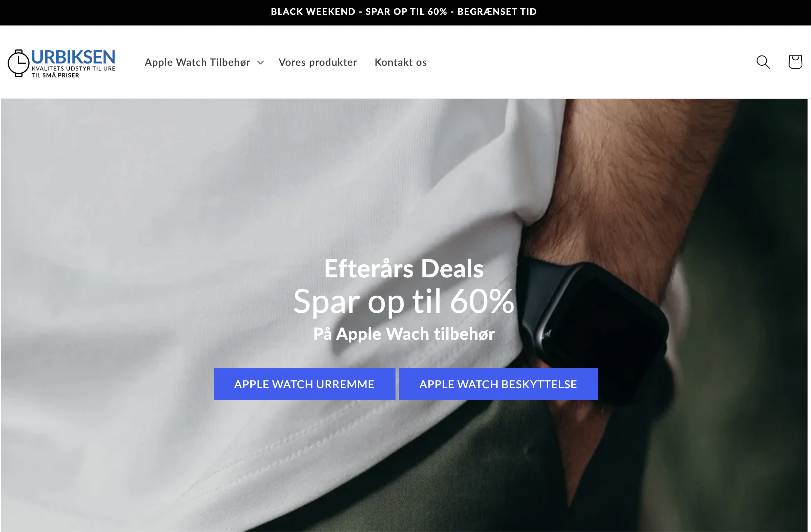Open the search magnifier icon
This screenshot has width=811, height=532.
(x=763, y=62)
